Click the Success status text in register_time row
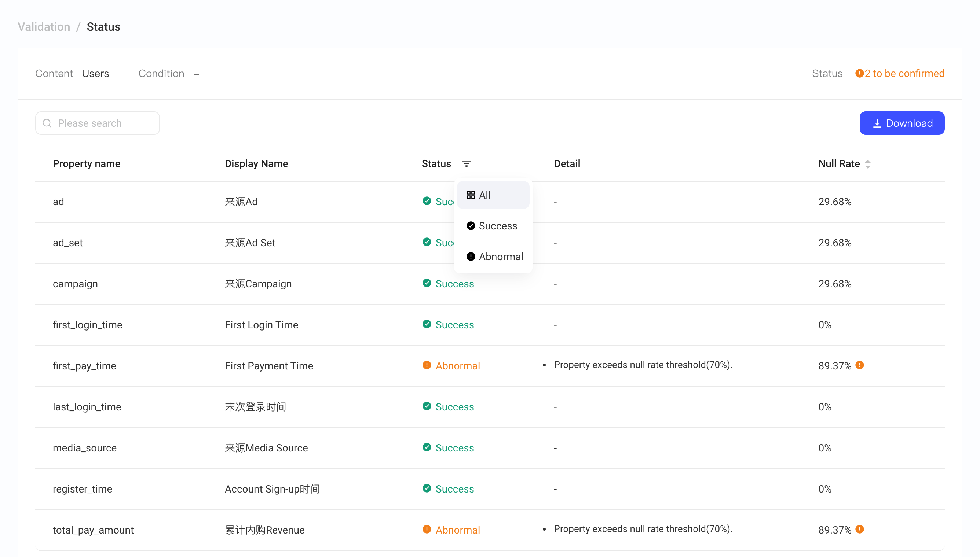The image size is (980, 557). [455, 489]
